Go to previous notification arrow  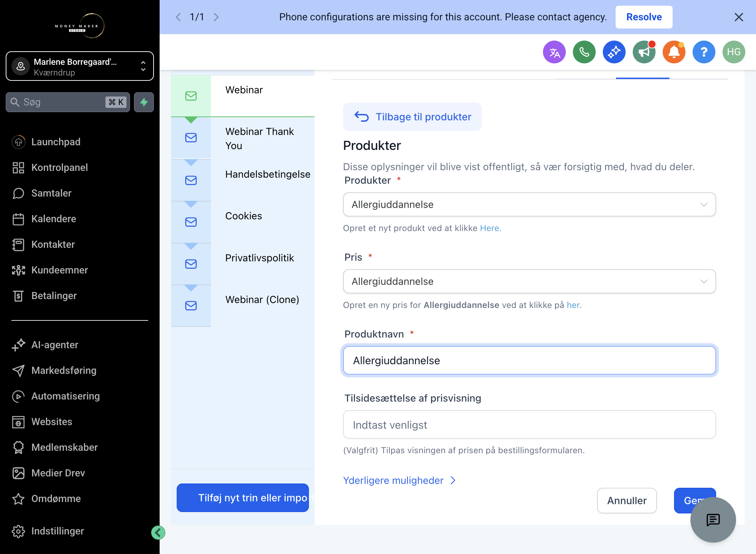tap(178, 17)
